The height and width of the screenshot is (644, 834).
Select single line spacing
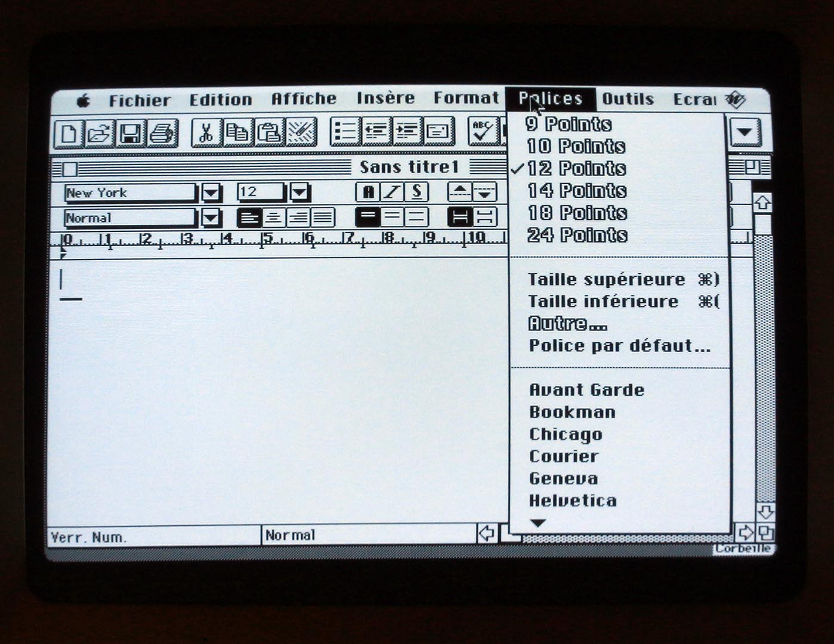pyautogui.click(x=367, y=217)
